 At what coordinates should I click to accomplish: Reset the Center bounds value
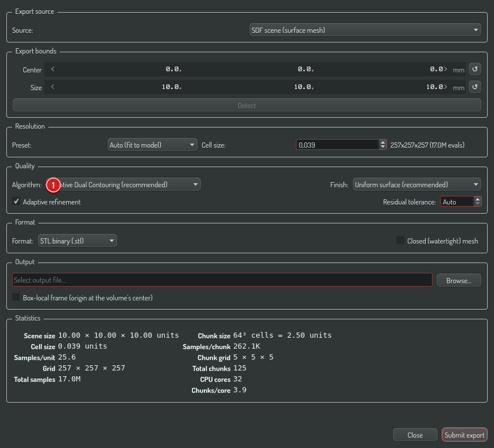coord(475,69)
